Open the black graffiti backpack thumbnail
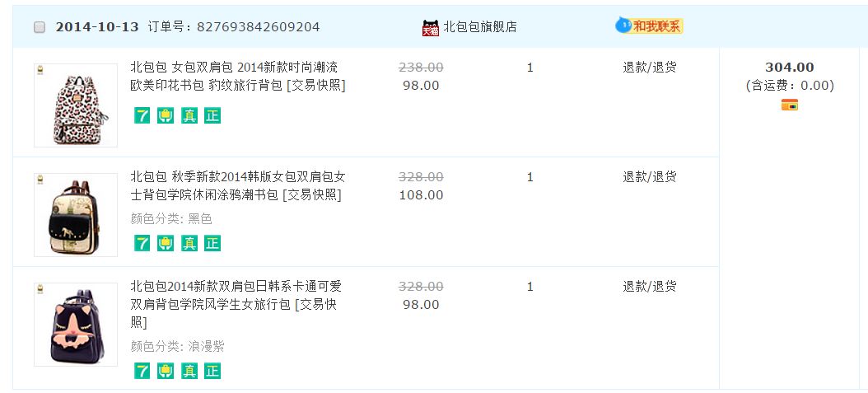The height and width of the screenshot is (393, 868). tap(75, 215)
